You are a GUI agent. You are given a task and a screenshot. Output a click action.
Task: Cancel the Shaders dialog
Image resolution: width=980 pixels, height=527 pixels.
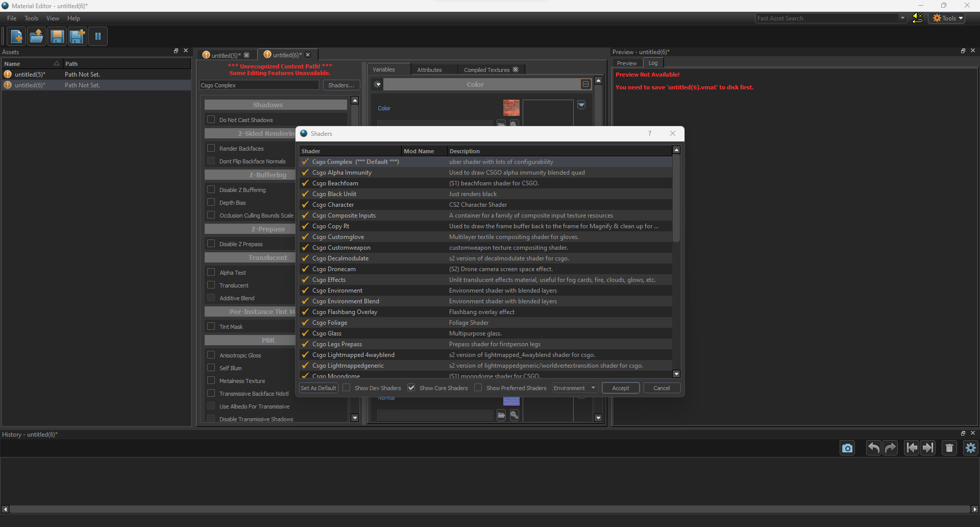[661, 388]
